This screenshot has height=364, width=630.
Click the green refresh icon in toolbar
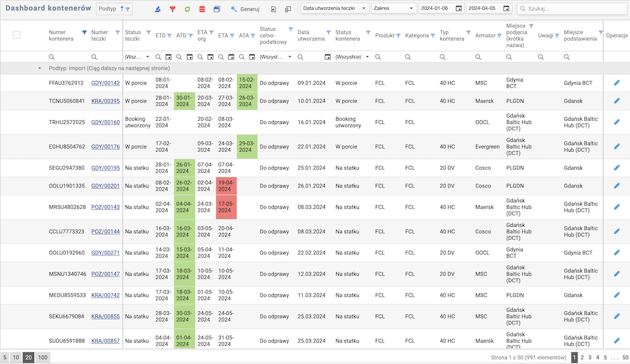187,9
